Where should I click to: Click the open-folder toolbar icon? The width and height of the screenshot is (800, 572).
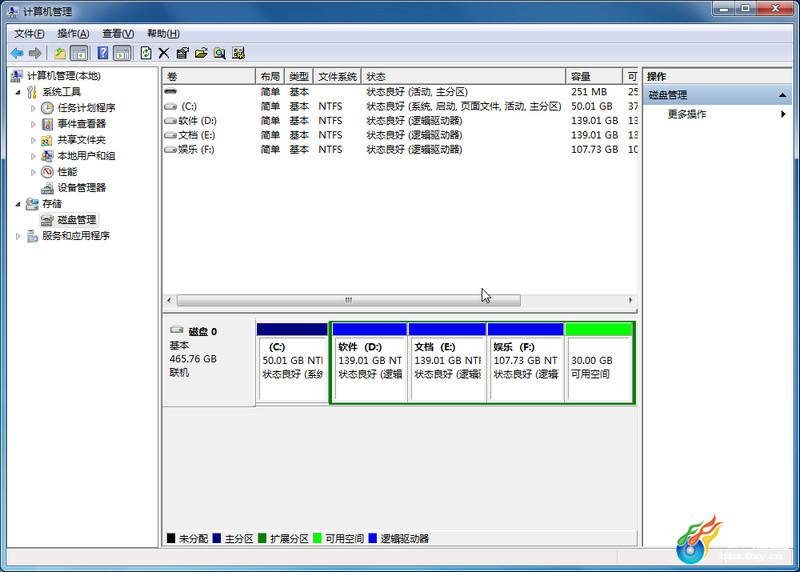point(201,53)
